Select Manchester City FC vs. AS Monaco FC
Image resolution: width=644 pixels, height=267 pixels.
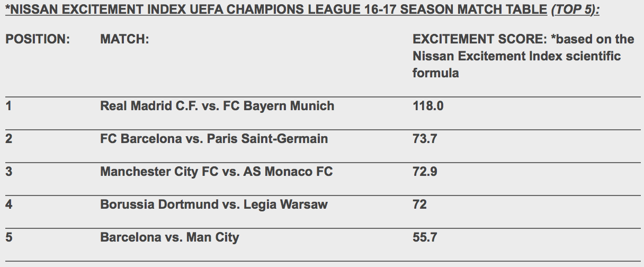tap(217, 172)
